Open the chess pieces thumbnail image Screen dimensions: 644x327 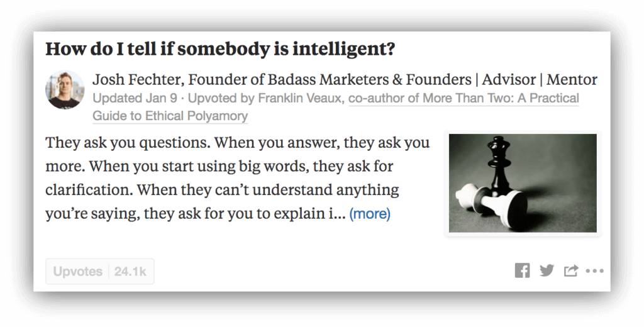[523, 183]
